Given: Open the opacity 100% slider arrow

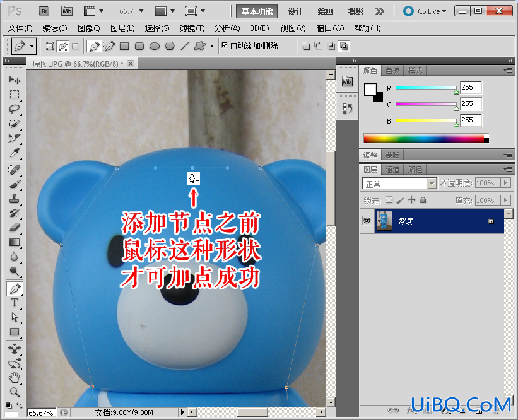Looking at the screenshot, I should [506, 183].
